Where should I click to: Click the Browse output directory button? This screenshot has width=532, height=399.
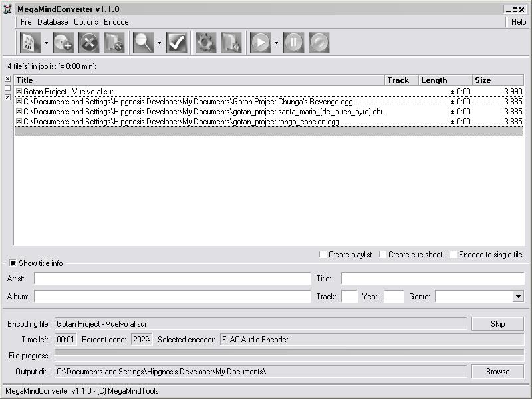pos(497,372)
